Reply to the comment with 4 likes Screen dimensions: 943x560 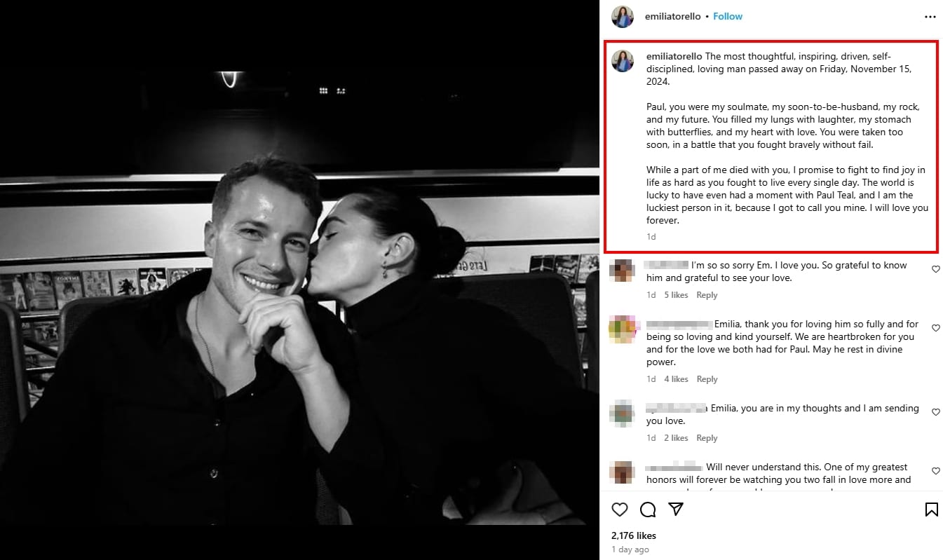[707, 379]
